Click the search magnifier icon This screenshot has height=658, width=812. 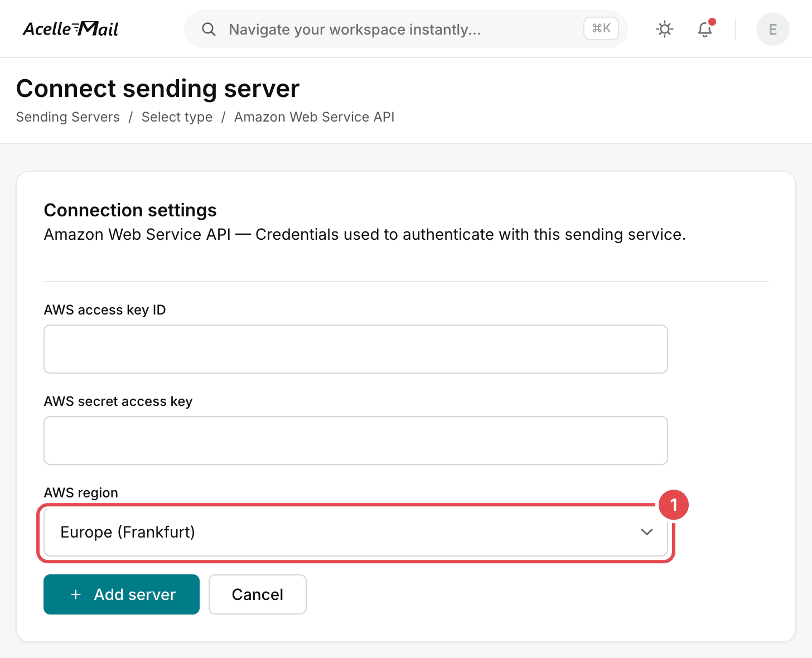click(209, 29)
